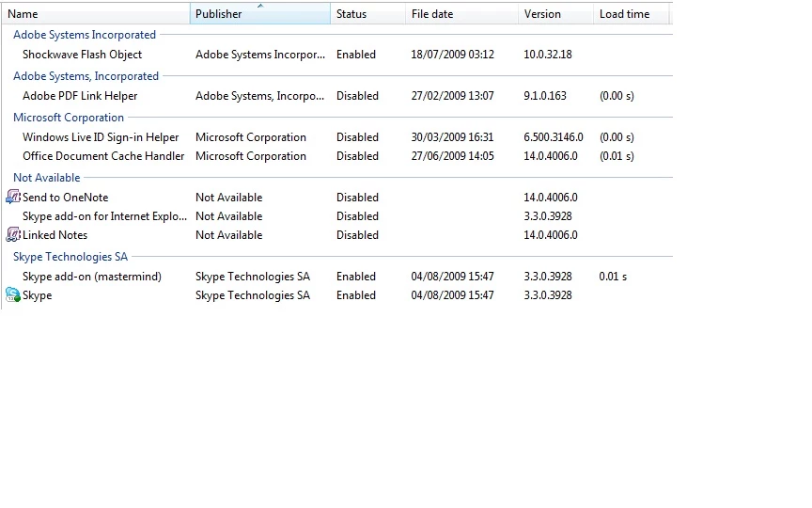Click load time (0.00 s) for Adobe PDF Link Helper

pyautogui.click(x=617, y=96)
